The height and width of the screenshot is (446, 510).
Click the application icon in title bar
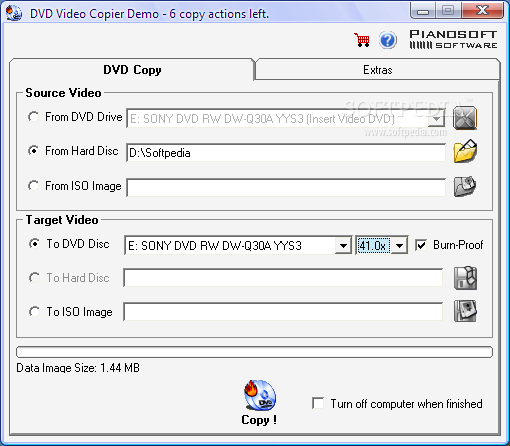[x=14, y=13]
